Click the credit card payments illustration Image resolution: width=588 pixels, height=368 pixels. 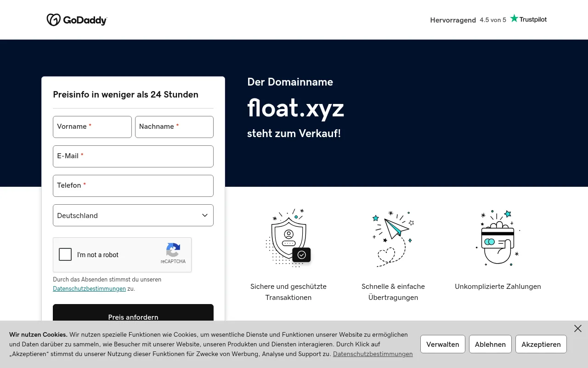[x=498, y=238]
